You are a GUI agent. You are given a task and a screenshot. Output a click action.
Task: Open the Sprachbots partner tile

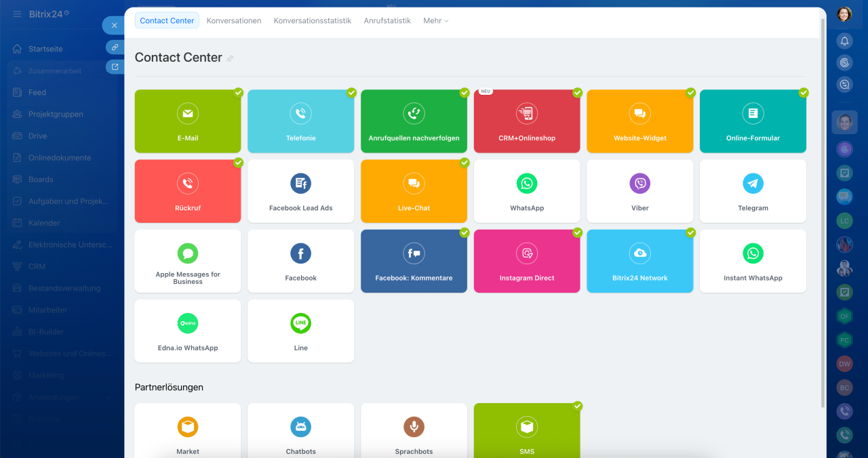pyautogui.click(x=414, y=431)
